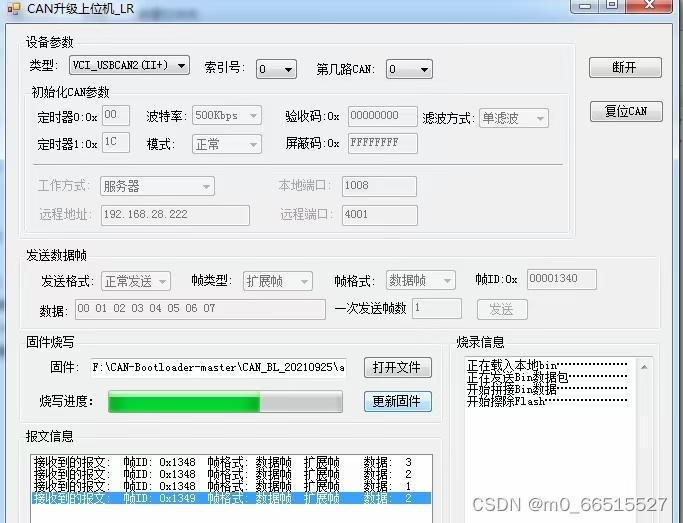Click the 验收码 input field
This screenshot has width=683, height=523.
(382, 116)
